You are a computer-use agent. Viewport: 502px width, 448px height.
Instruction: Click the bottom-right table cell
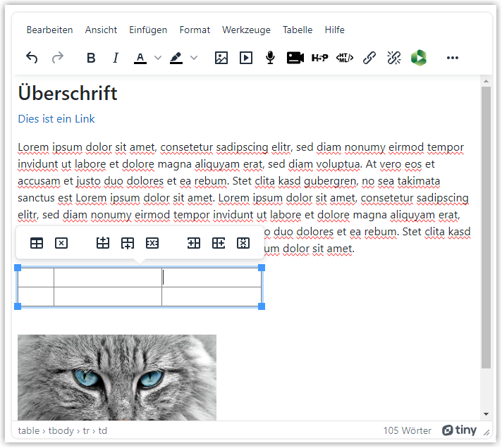click(x=212, y=297)
